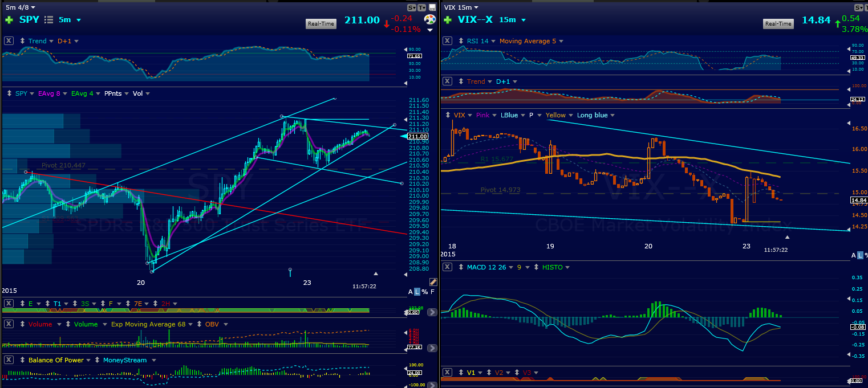Screen dimensions: 868x388
Task: Open color palette icon in SPY chart
Action: pyautogui.click(x=430, y=19)
